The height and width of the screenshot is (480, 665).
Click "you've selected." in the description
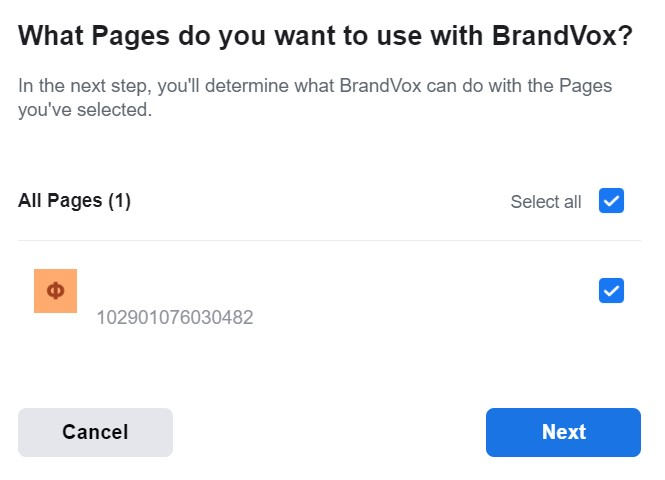85,110
